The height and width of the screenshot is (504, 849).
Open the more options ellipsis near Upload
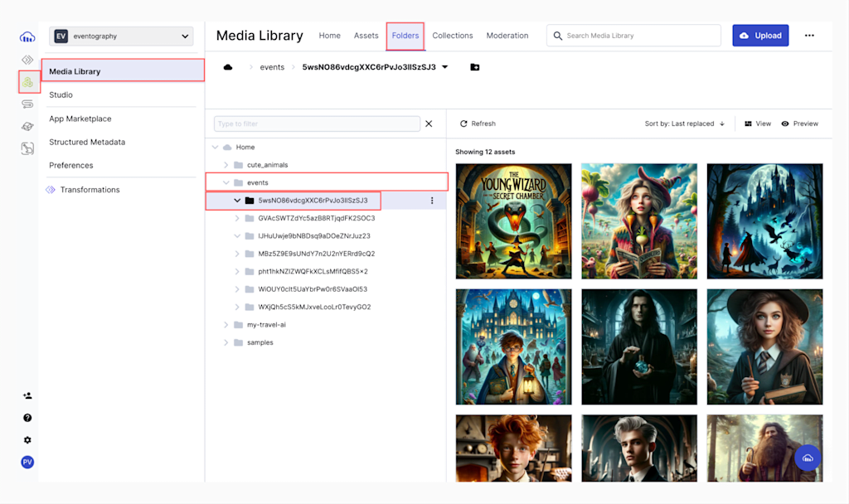tap(809, 36)
